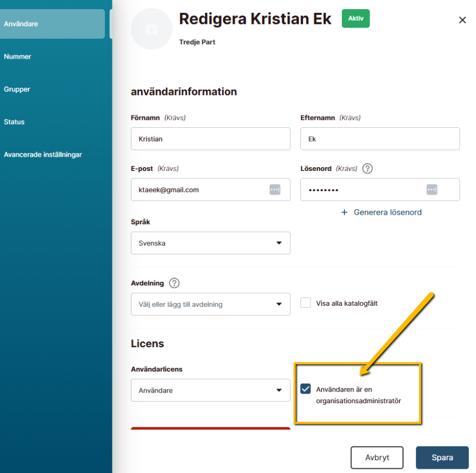Go to the Grupper section

(x=17, y=89)
